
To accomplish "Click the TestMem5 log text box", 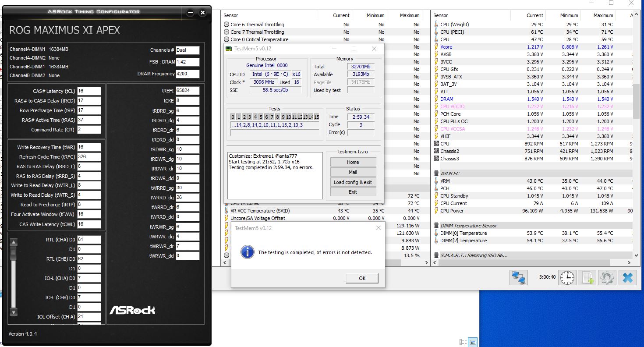I will (275, 176).
